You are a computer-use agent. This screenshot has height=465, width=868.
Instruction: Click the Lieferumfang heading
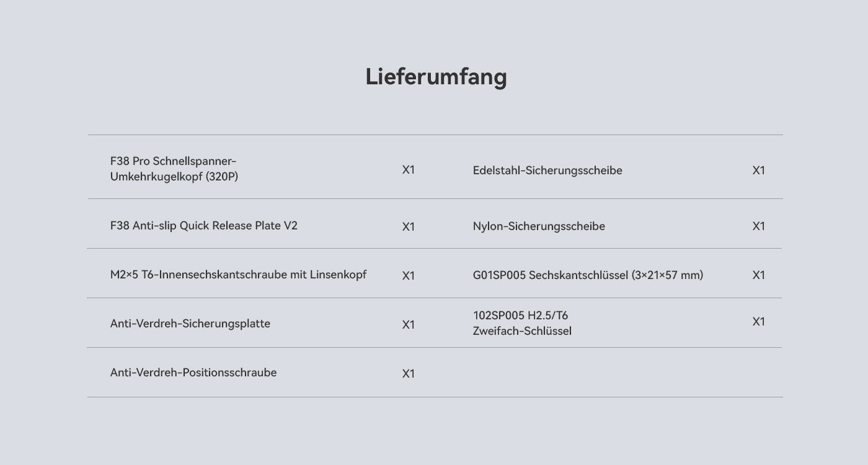pyautogui.click(x=436, y=77)
